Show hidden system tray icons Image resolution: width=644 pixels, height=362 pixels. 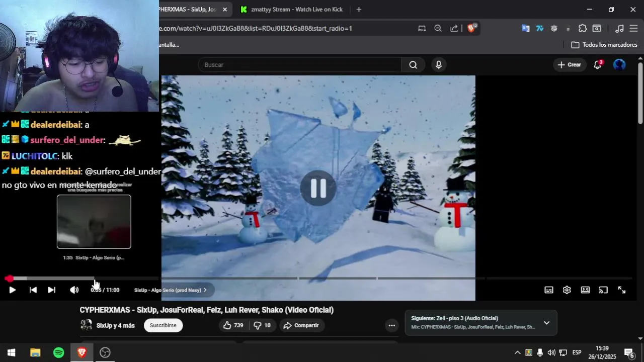click(x=517, y=352)
